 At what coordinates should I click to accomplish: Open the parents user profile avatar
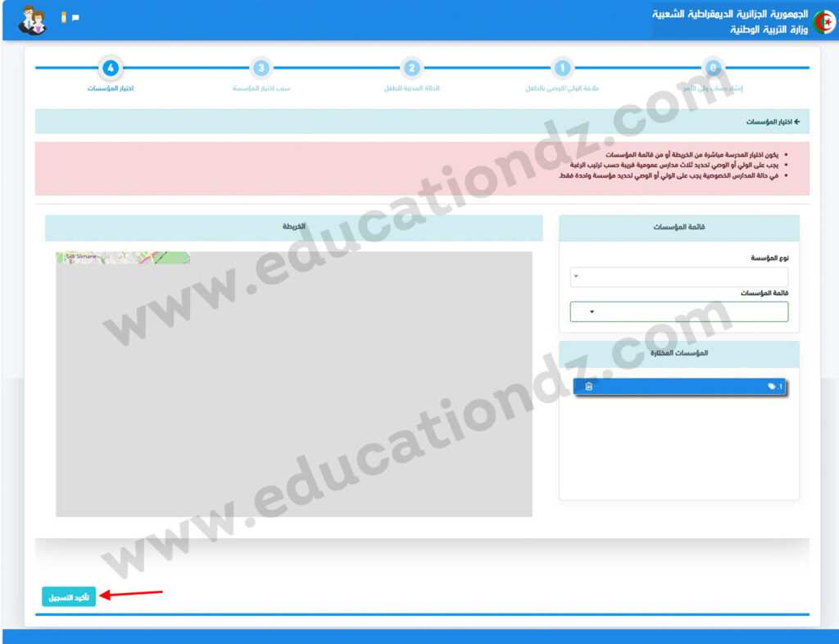click(33, 20)
